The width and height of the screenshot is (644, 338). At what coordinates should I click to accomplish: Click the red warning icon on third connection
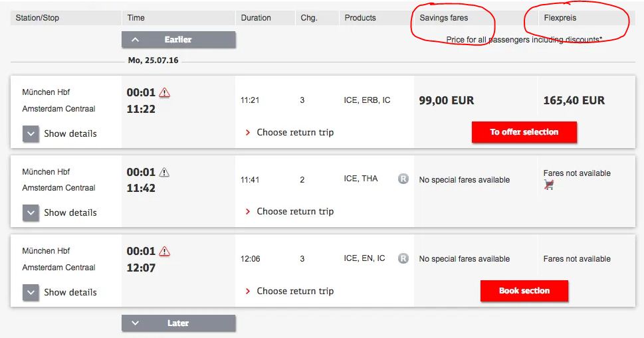point(164,252)
